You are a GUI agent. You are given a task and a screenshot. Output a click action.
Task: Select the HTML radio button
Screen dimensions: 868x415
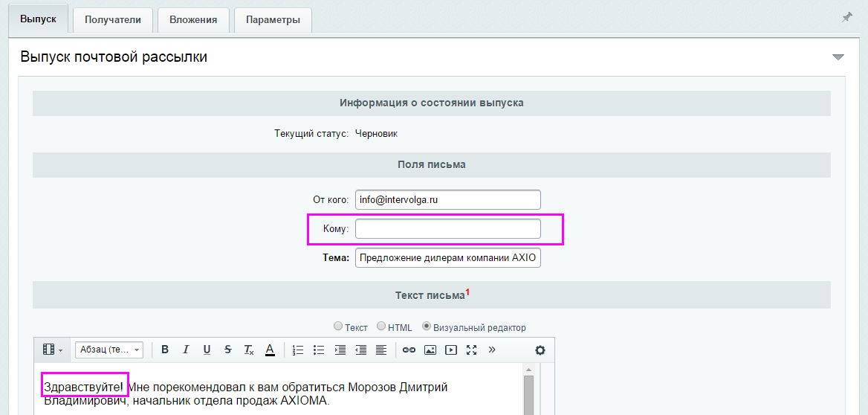(380, 326)
